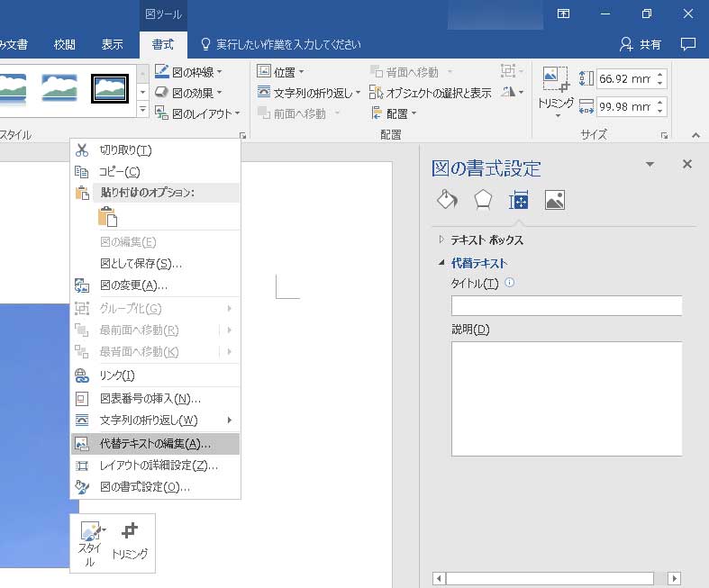Click the 共有 share button
Image resolution: width=709 pixels, height=588 pixels.
(641, 44)
